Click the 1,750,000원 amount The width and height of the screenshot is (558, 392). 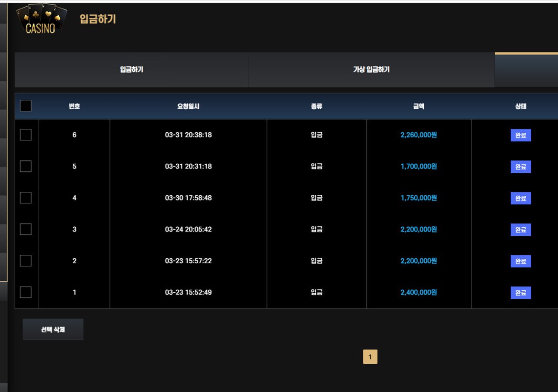[x=418, y=198]
